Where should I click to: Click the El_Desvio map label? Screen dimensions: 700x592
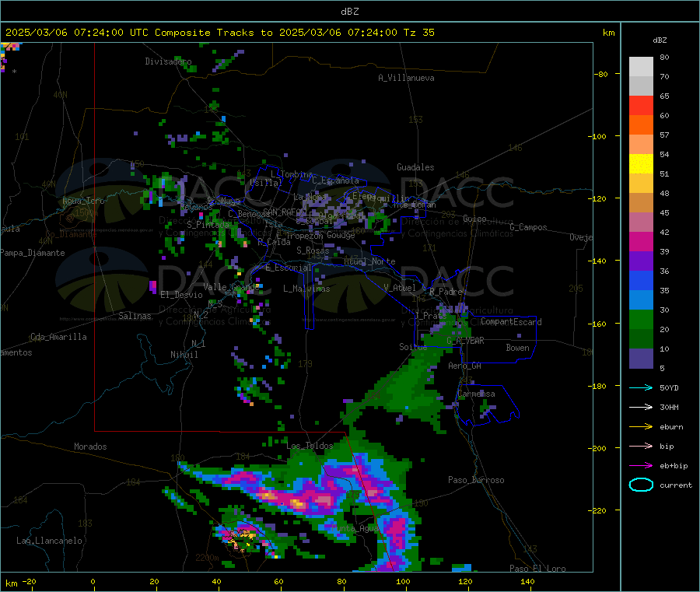pos(182,295)
